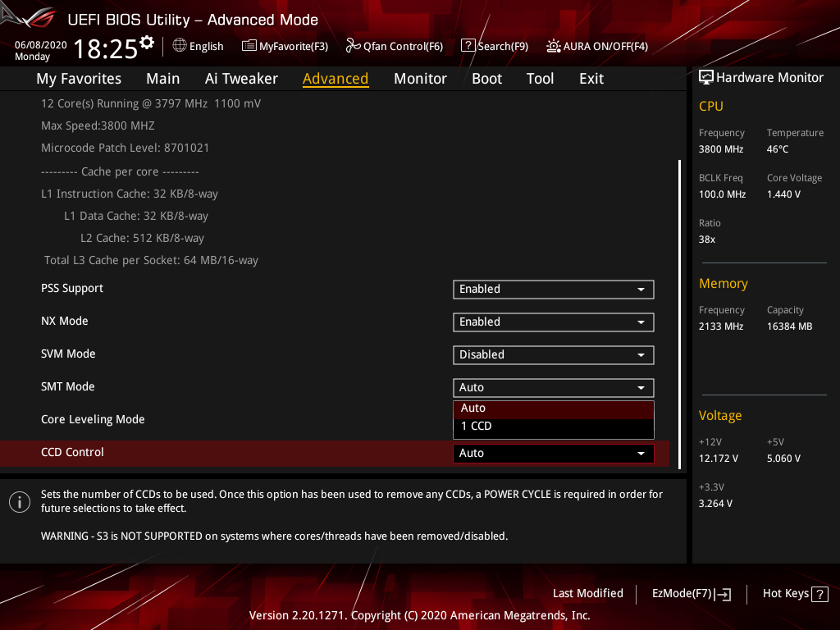Click CPU temperature value 46°C

pos(778,149)
